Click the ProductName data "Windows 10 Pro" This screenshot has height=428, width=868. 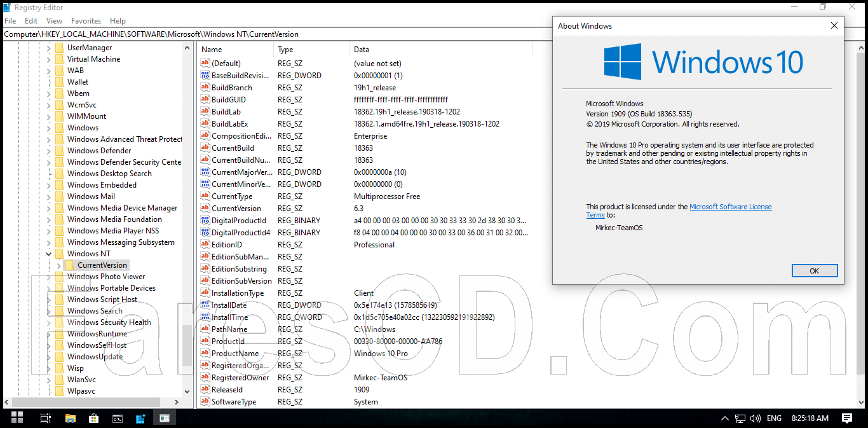click(381, 354)
